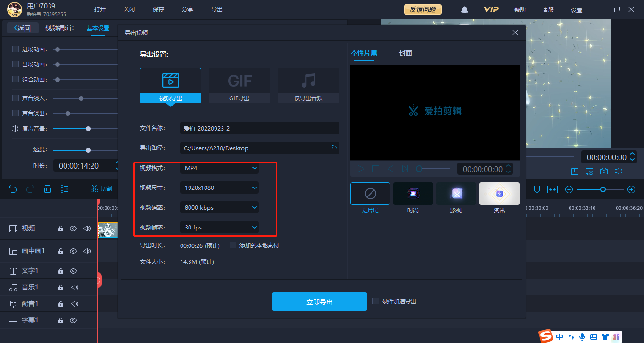Click the trash delete icon in timeline toolbar
Viewport: 644px width, 343px height.
coord(48,189)
